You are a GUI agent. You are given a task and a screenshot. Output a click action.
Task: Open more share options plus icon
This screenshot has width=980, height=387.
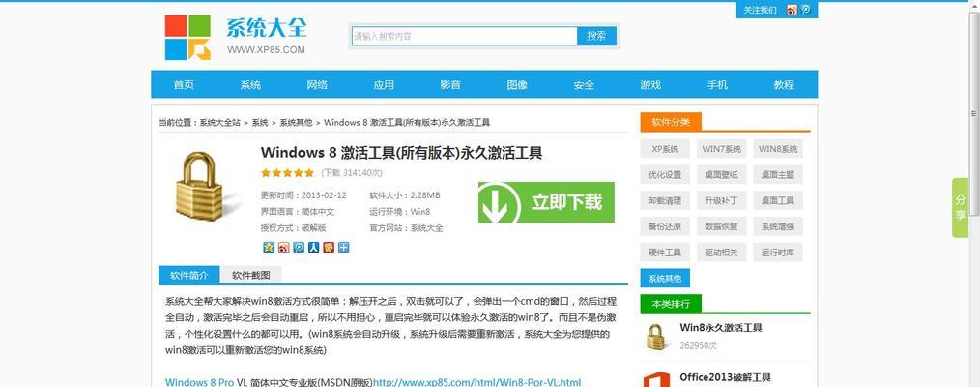(x=344, y=248)
